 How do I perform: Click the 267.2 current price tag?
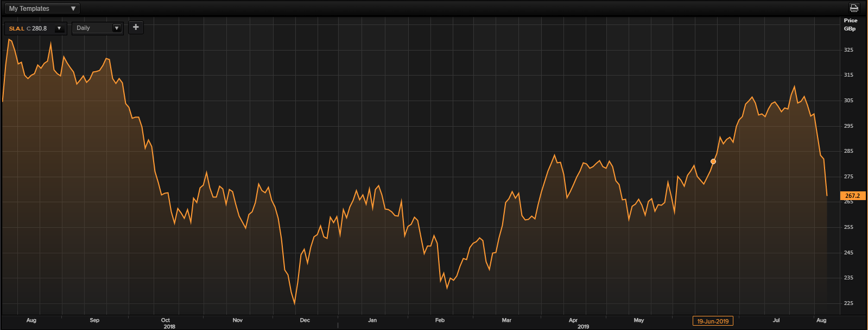[852, 196]
